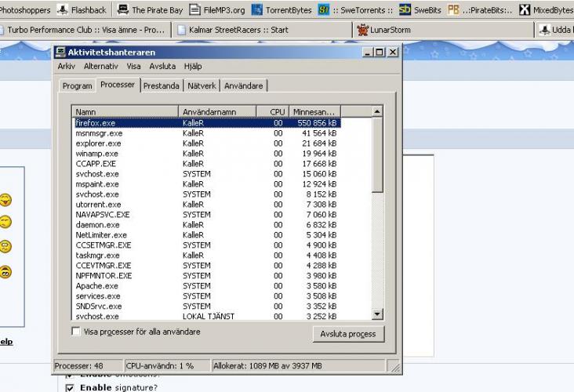Sort processes by CPU column header
The width and height of the screenshot is (574, 392).
coord(273,112)
